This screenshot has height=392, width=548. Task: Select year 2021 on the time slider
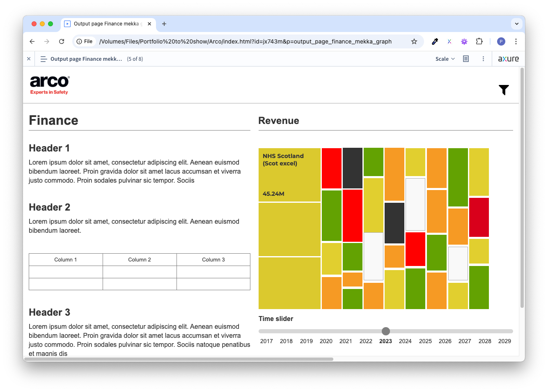tap(346, 341)
